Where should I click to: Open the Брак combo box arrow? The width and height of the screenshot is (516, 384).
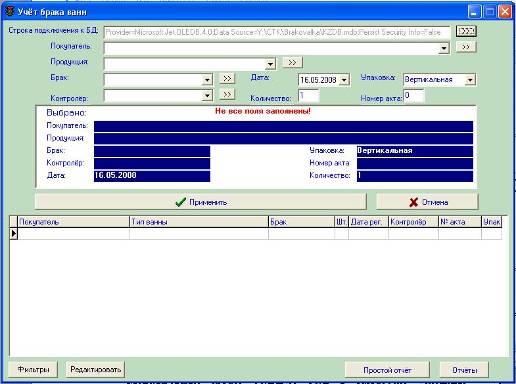coord(207,80)
